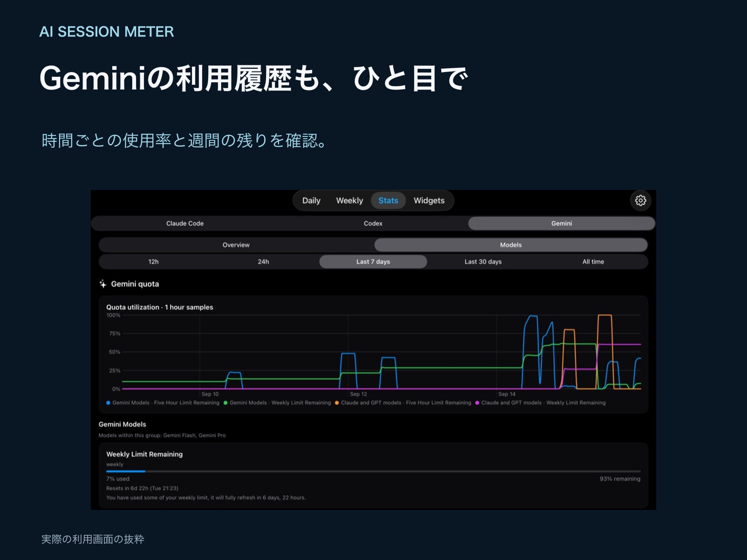Set time range to 12h

click(154, 261)
